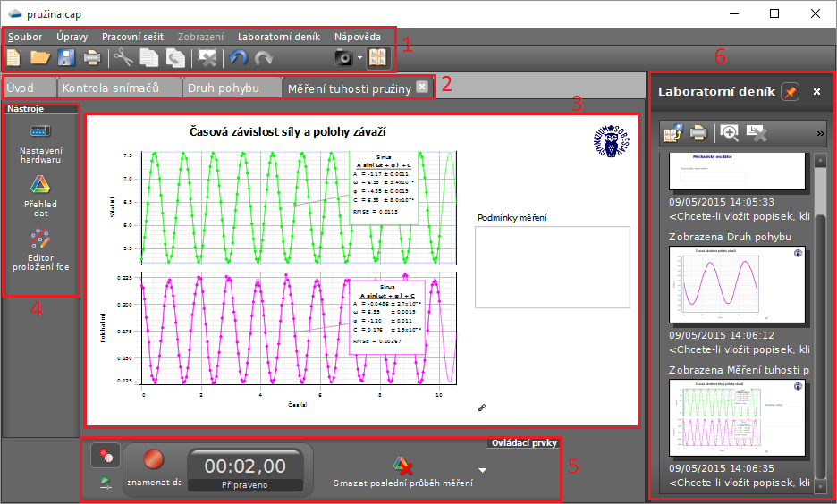Viewport: 837px width, 504px height.
Task: Click the Podmínky měření text box
Action: [552, 267]
